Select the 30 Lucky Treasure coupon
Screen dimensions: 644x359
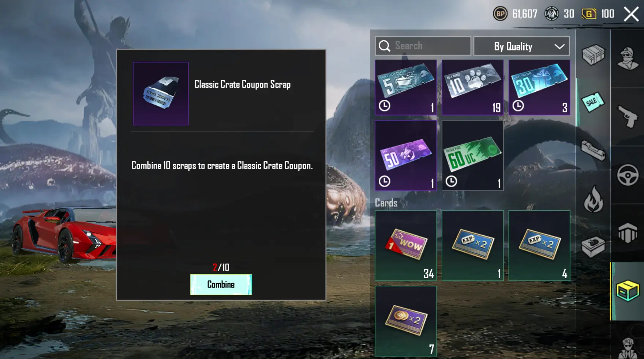[539, 87]
